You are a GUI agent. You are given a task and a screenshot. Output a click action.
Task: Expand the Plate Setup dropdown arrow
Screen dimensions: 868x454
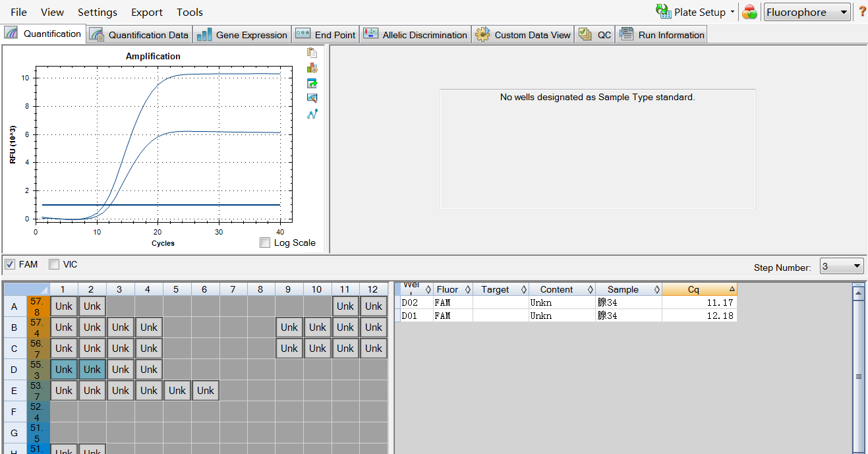[x=732, y=13]
